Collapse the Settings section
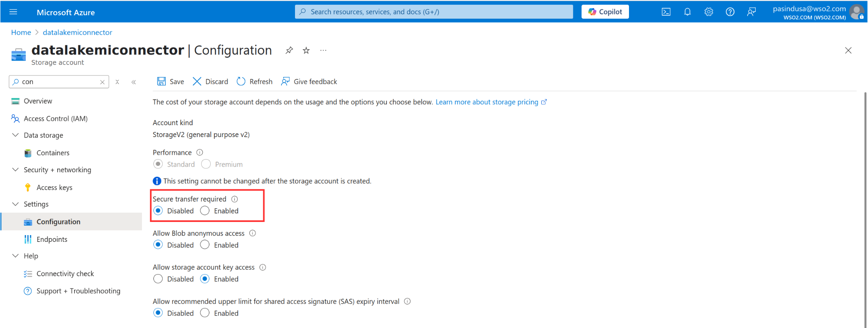This screenshot has height=328, width=868. point(16,204)
